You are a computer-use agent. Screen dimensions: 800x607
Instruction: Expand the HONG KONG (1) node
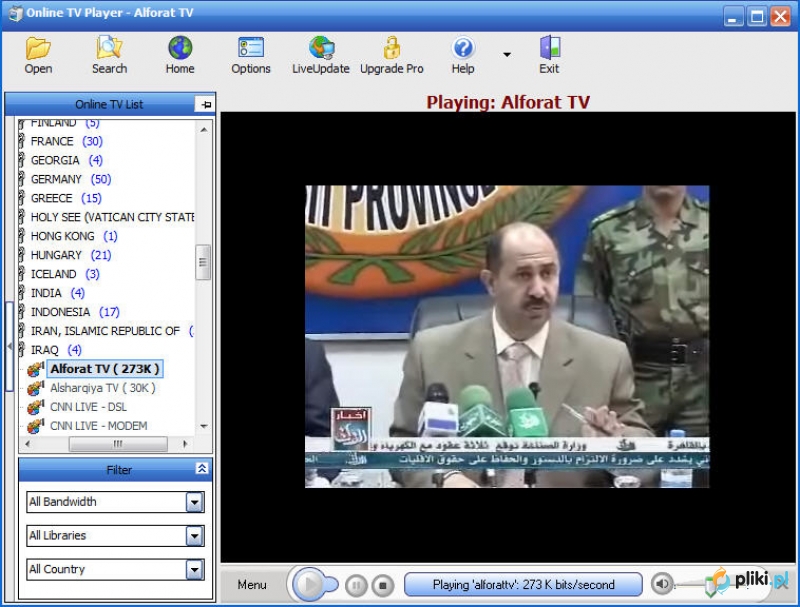pyautogui.click(x=21, y=236)
